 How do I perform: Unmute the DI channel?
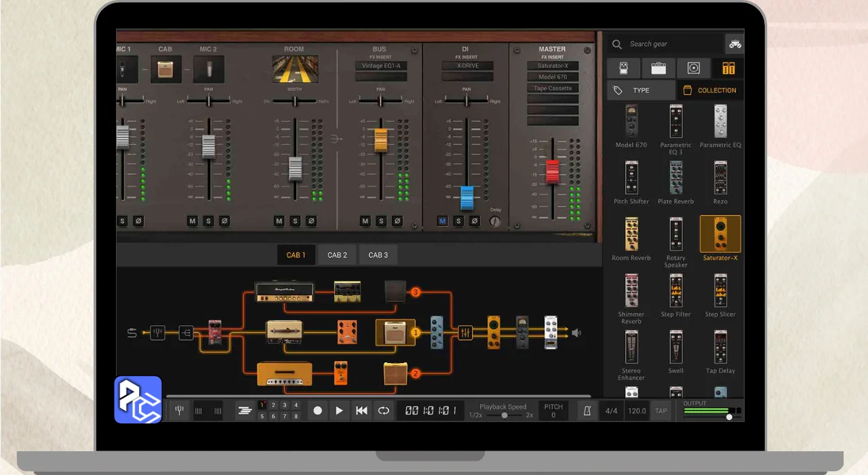[442, 221]
